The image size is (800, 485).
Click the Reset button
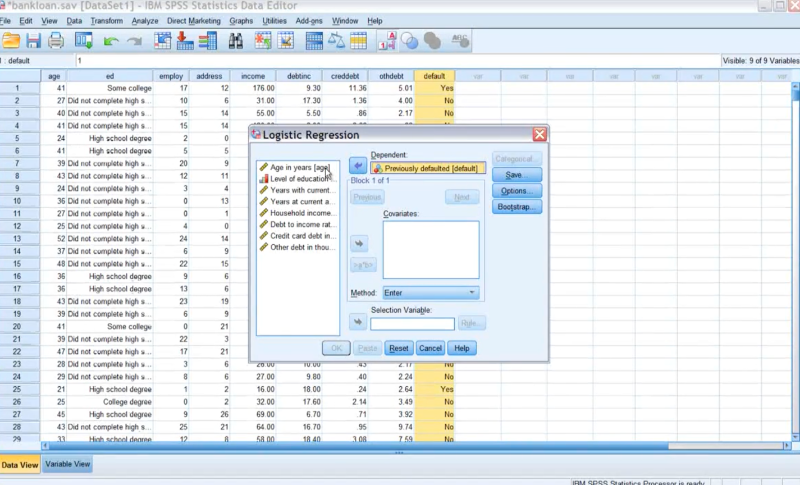pyautogui.click(x=398, y=348)
